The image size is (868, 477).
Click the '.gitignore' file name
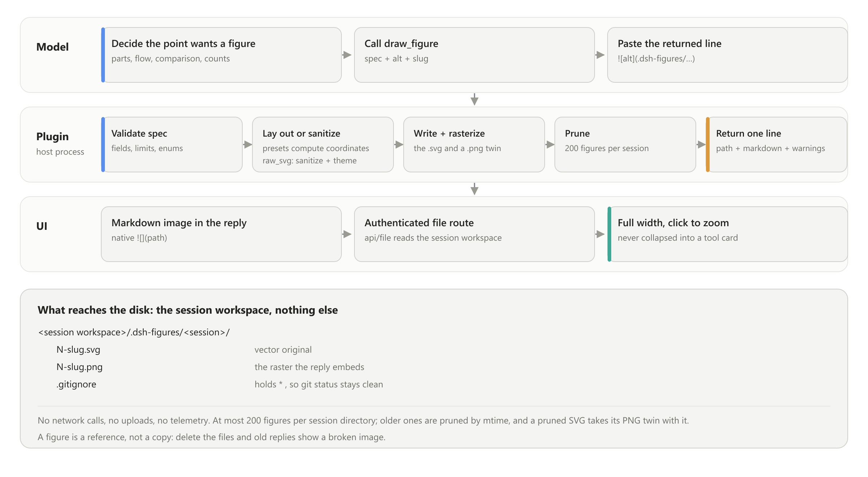(x=76, y=384)
